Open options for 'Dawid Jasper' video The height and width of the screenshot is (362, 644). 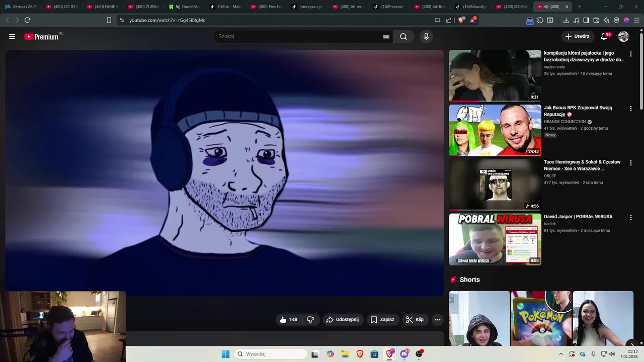630,218
